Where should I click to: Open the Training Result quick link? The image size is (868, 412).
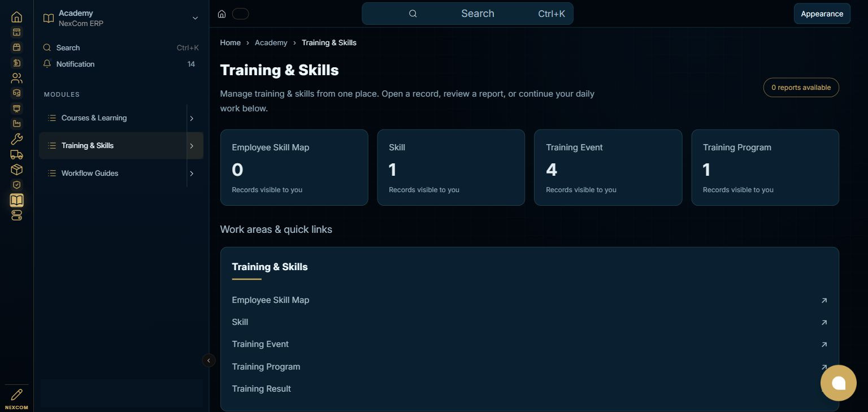[x=530, y=389]
